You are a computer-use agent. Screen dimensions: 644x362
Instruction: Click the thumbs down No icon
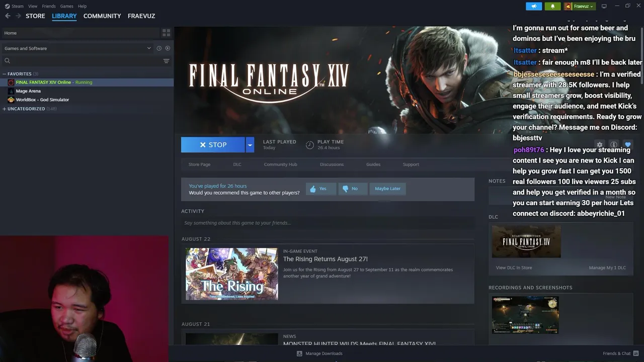coord(345,189)
